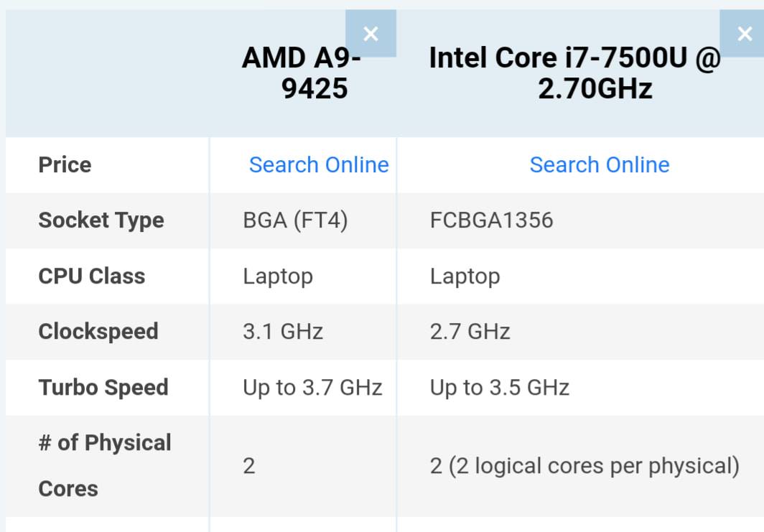Viewport: 764px width, 532px height.
Task: Open Search Online link for Intel i7-7500U
Action: (x=600, y=164)
